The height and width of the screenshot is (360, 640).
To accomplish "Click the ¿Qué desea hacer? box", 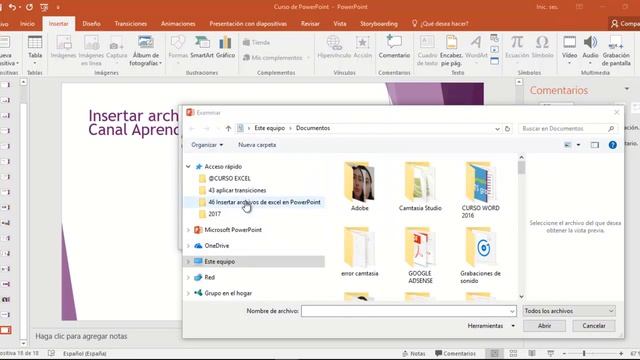I will pyautogui.click(x=440, y=24).
